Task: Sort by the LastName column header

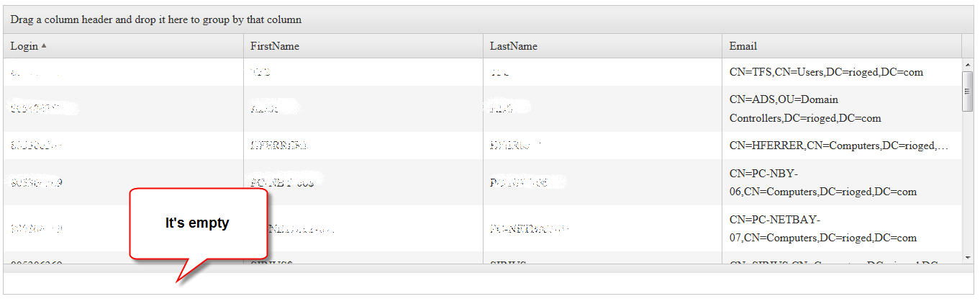Action: click(x=514, y=46)
